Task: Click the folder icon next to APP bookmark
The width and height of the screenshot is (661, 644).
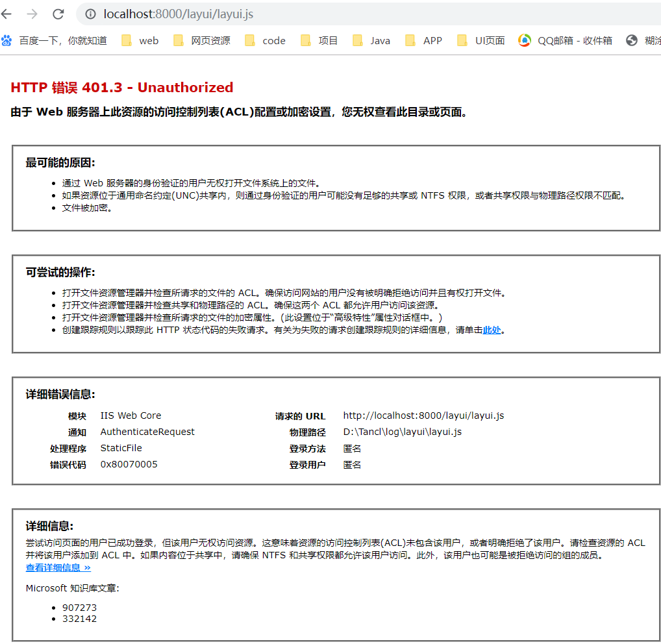Action: click(x=409, y=40)
